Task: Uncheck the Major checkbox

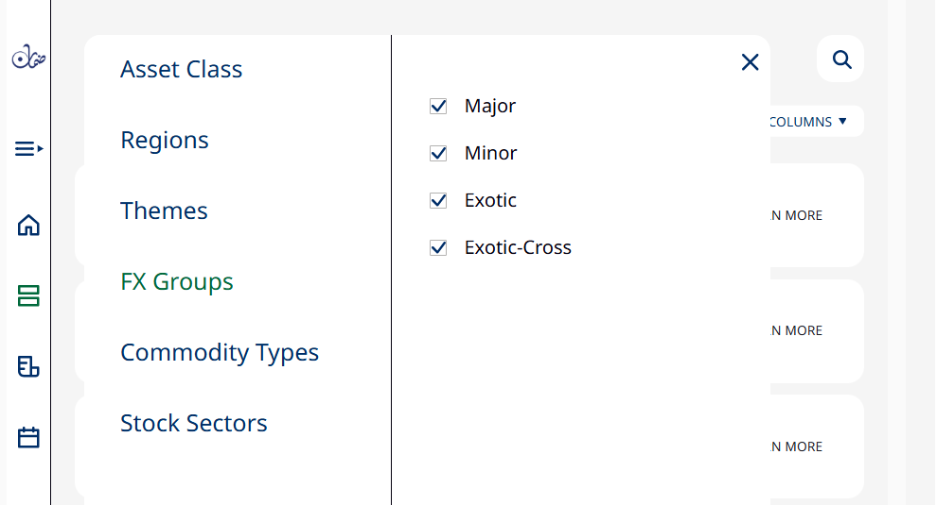Action: [438, 106]
